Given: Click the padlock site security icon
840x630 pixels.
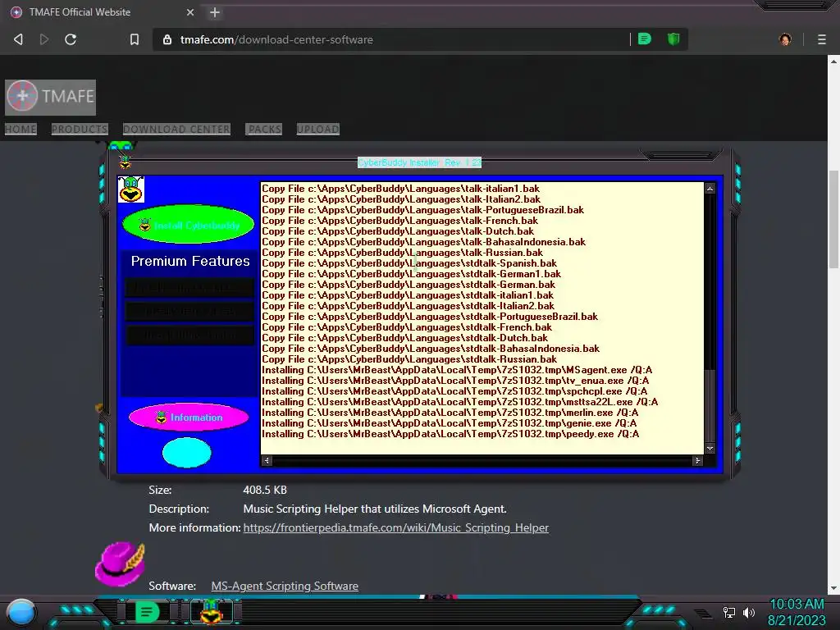Looking at the screenshot, I should [x=167, y=39].
